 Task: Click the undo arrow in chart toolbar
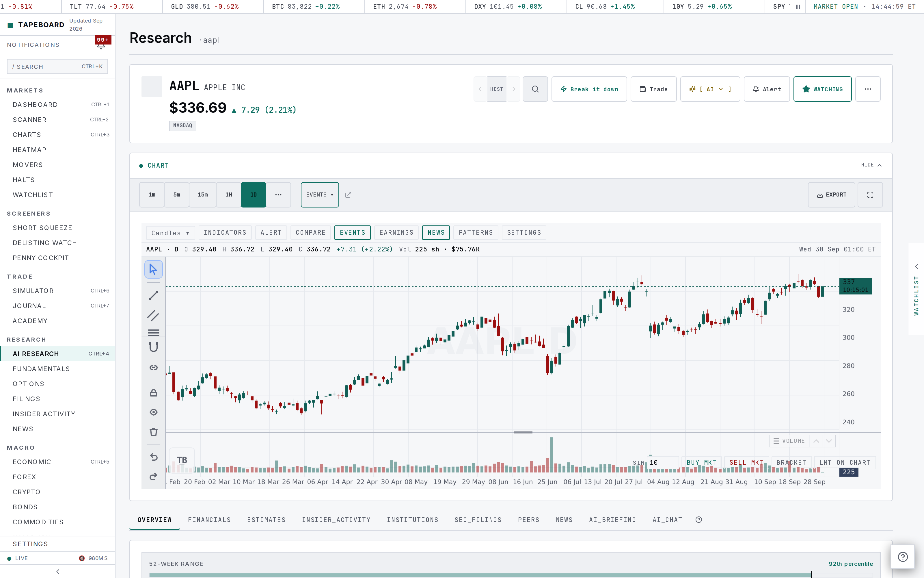pos(154,457)
